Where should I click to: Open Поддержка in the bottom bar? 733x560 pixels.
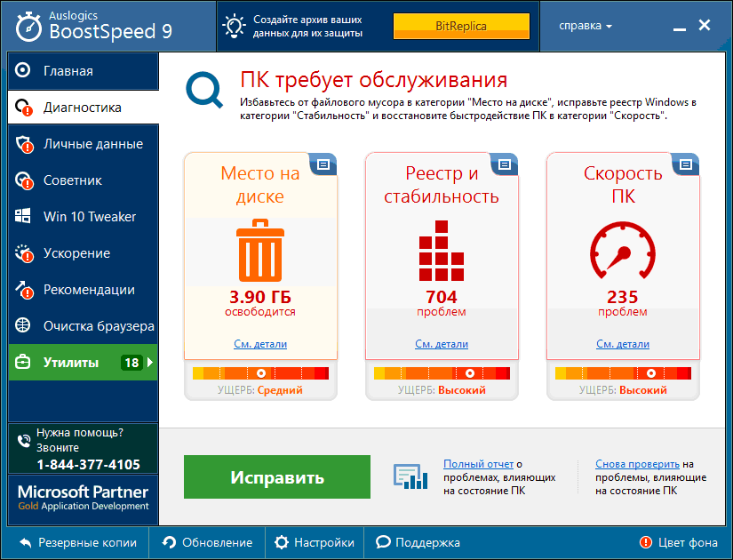coord(418,543)
